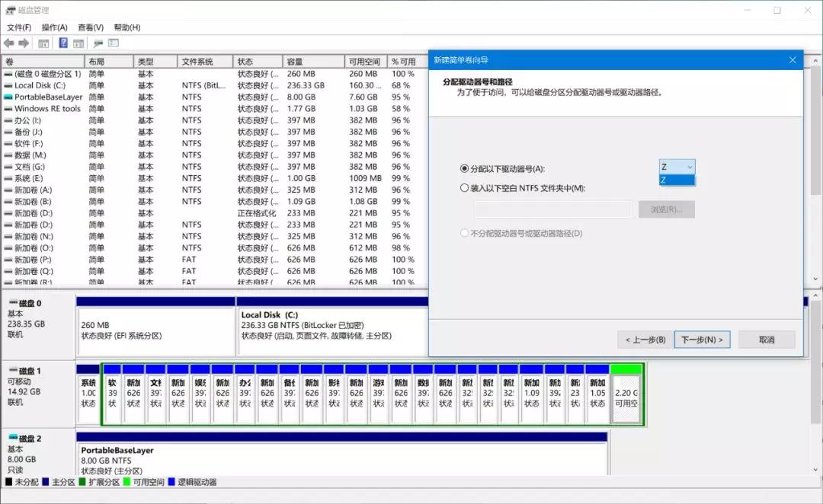823x504 pixels.
Task: Click the 下一步(N) > button
Action: coord(702,340)
